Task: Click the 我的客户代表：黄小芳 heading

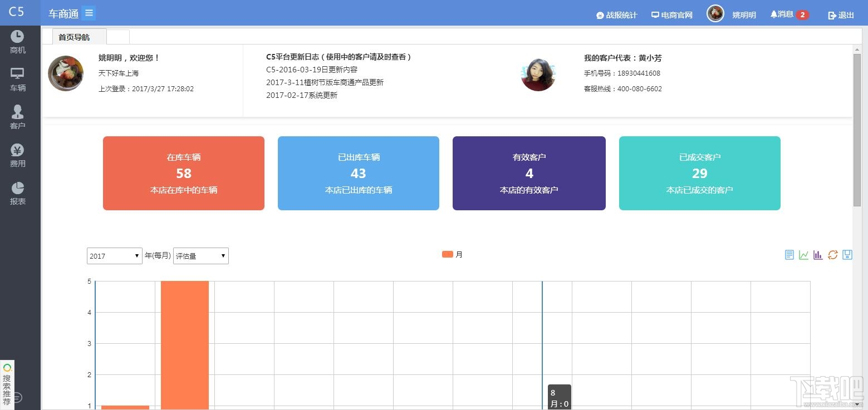Action: click(622, 58)
